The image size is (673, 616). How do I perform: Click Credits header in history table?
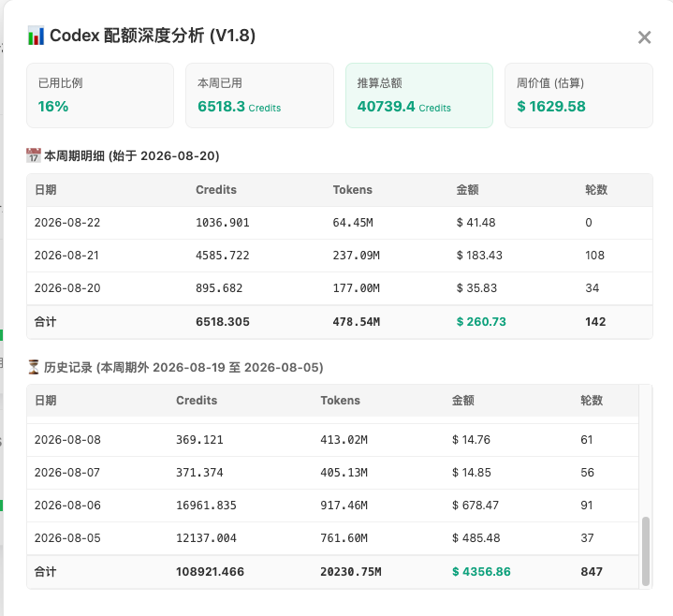[x=197, y=400]
